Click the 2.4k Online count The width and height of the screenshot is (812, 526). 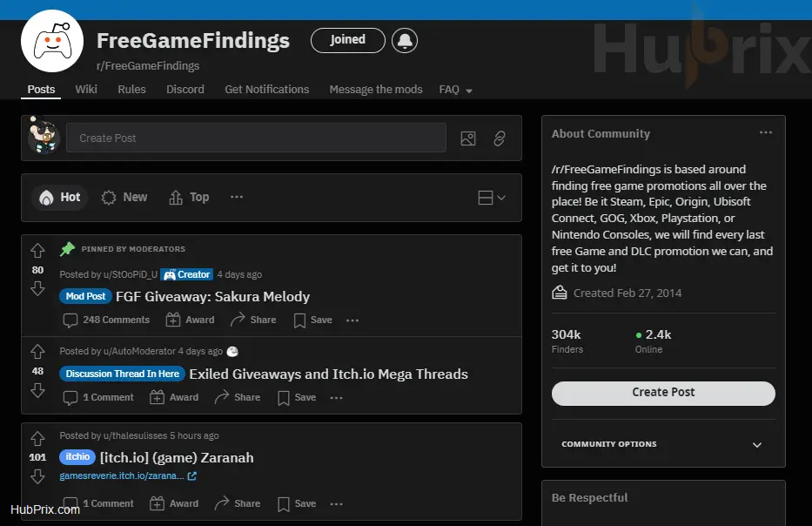point(654,341)
